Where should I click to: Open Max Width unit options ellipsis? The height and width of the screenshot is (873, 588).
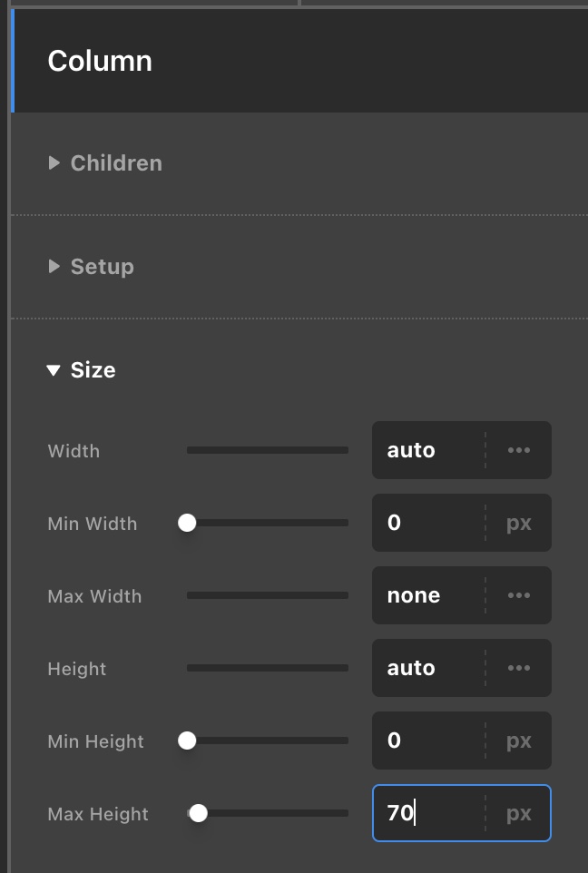(519, 595)
